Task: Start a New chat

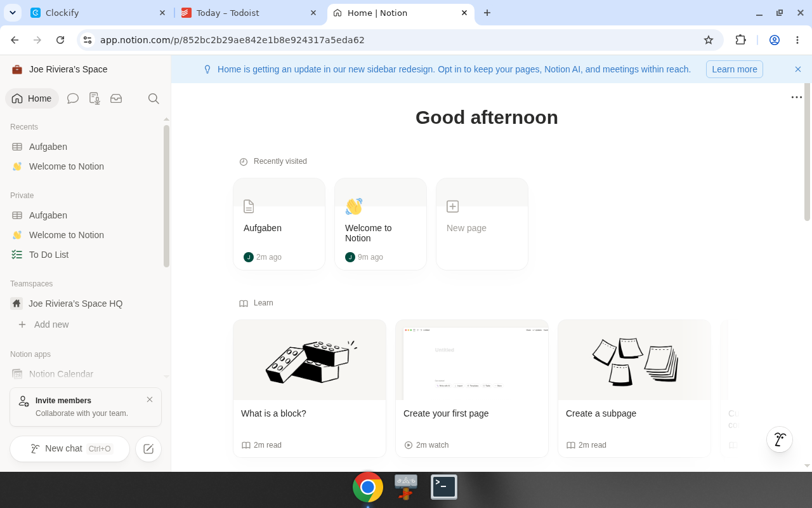Action: pos(70,449)
